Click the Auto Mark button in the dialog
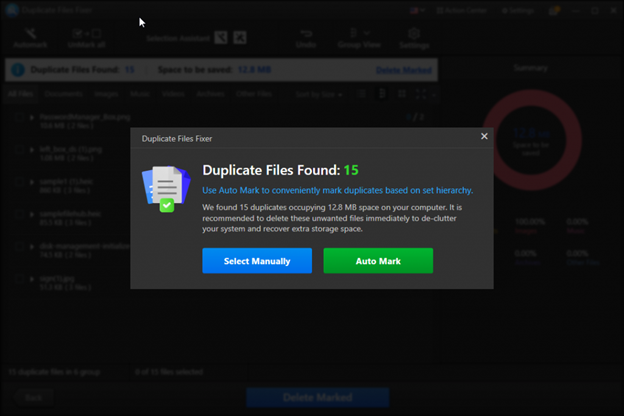The height and width of the screenshot is (416, 624). [378, 261]
